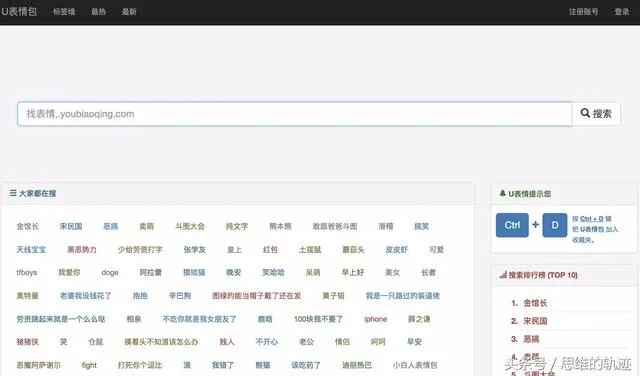640x376 pixels.
Task: Choose the 不吃你就是我女朋友了 tag
Action: pyautogui.click(x=199, y=319)
